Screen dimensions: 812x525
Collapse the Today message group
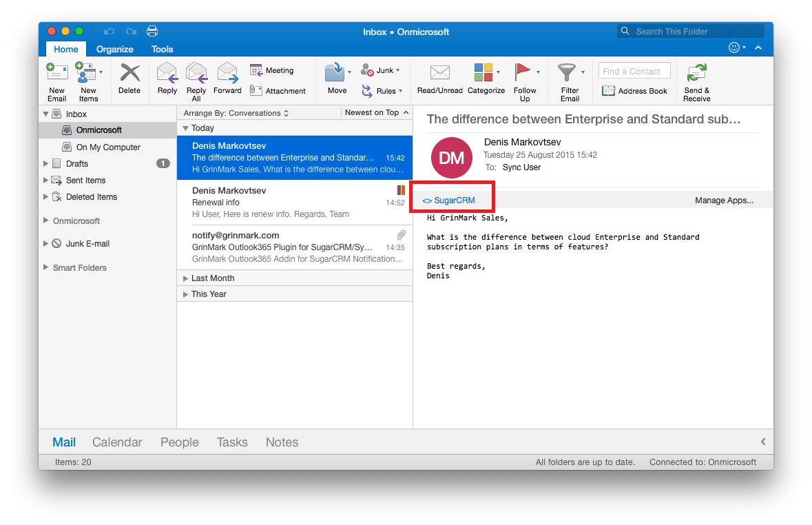click(185, 128)
